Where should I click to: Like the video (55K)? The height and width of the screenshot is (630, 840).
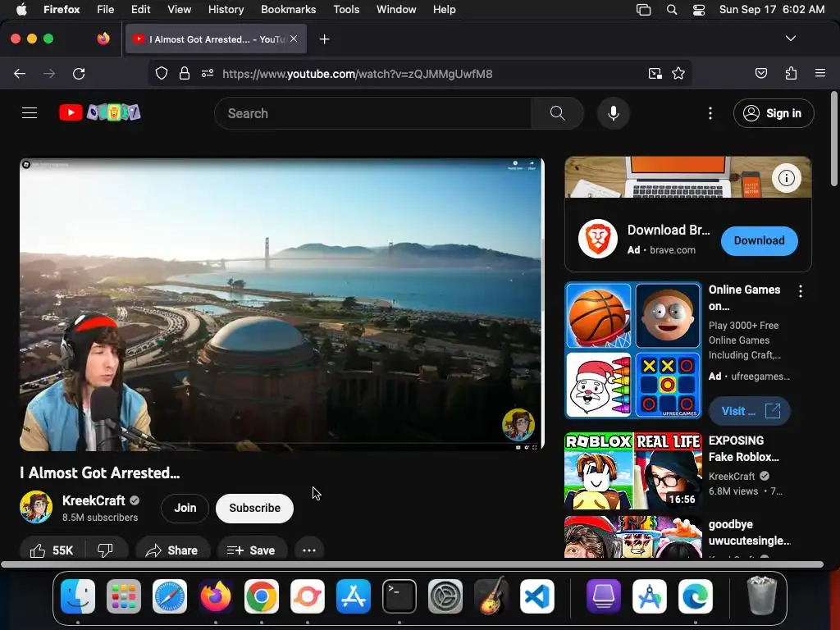click(x=52, y=550)
